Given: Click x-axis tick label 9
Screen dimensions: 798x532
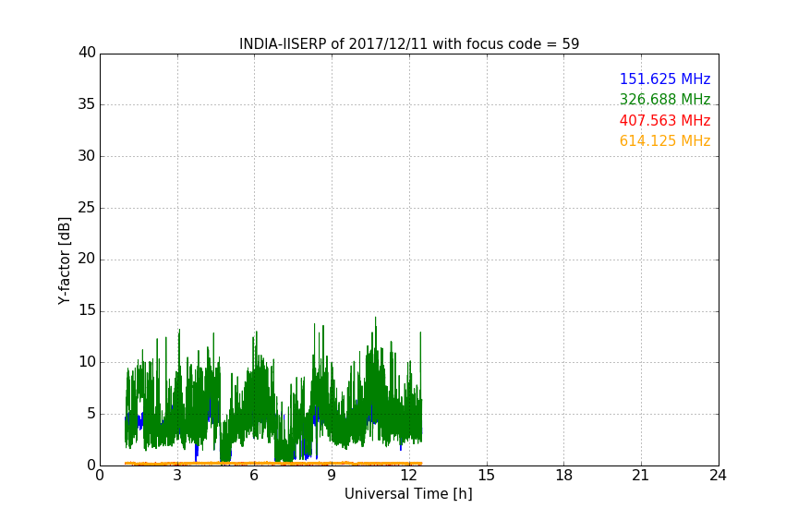Looking at the screenshot, I should tap(332, 476).
